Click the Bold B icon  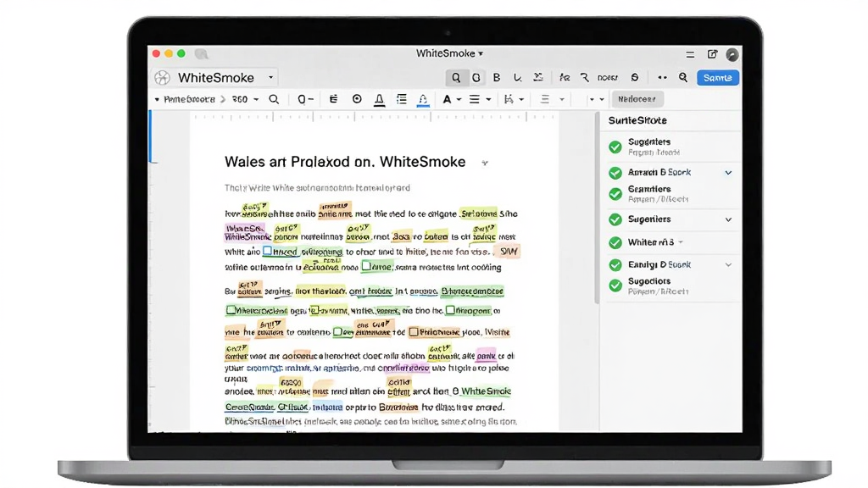point(497,77)
